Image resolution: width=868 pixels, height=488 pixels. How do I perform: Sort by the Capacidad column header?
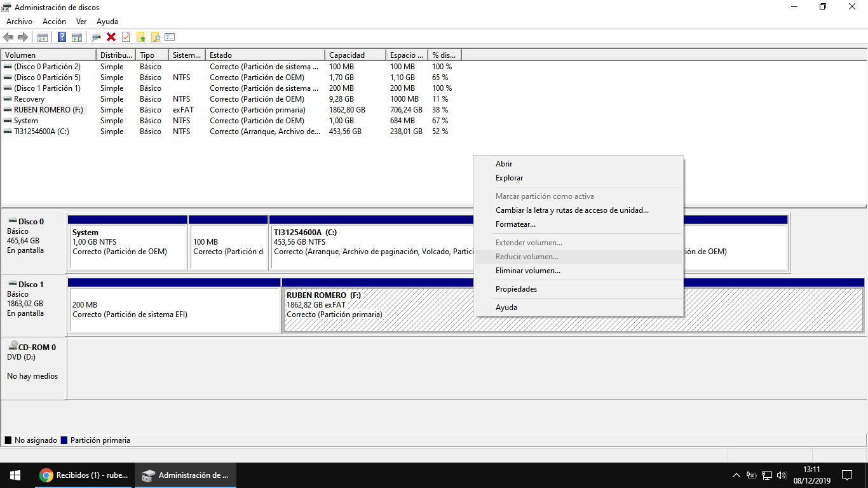[355, 55]
